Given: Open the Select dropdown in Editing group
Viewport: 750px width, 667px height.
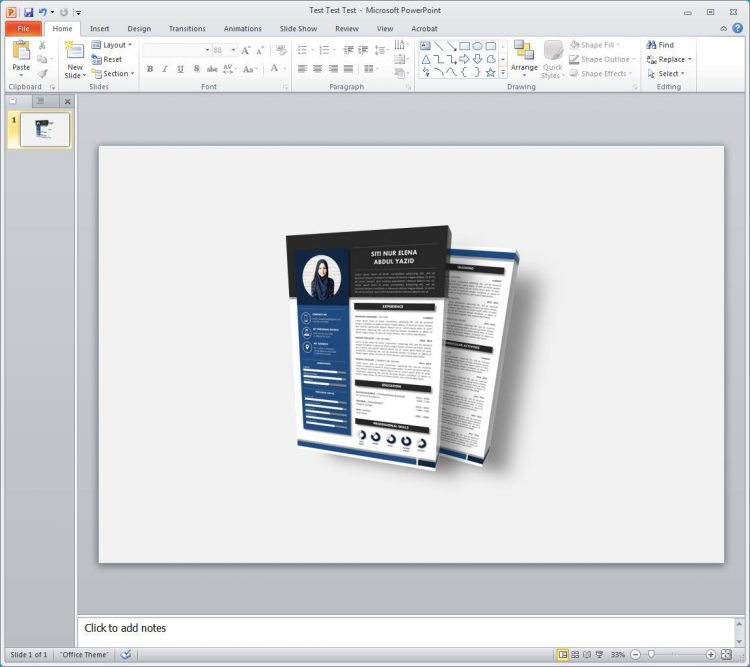Looking at the screenshot, I should 669,73.
